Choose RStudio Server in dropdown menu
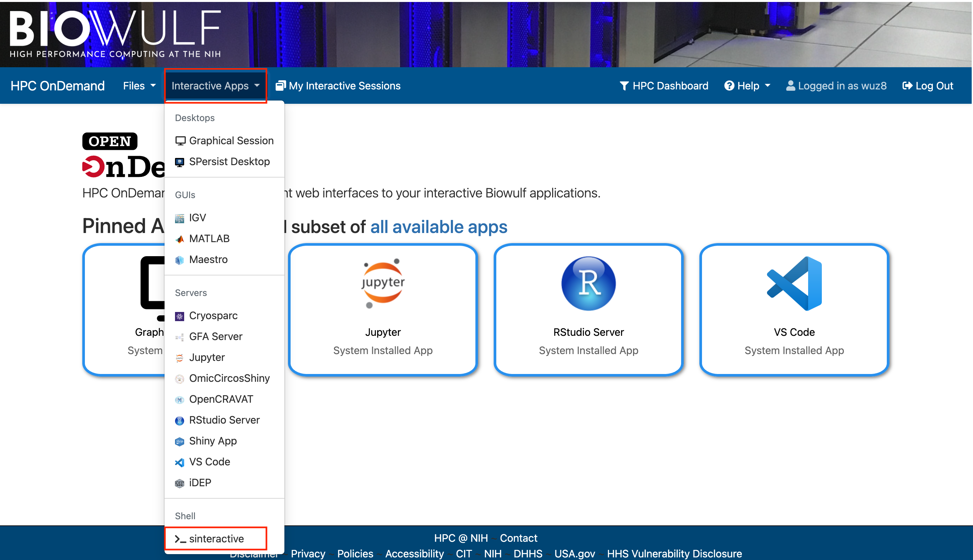 click(x=224, y=420)
